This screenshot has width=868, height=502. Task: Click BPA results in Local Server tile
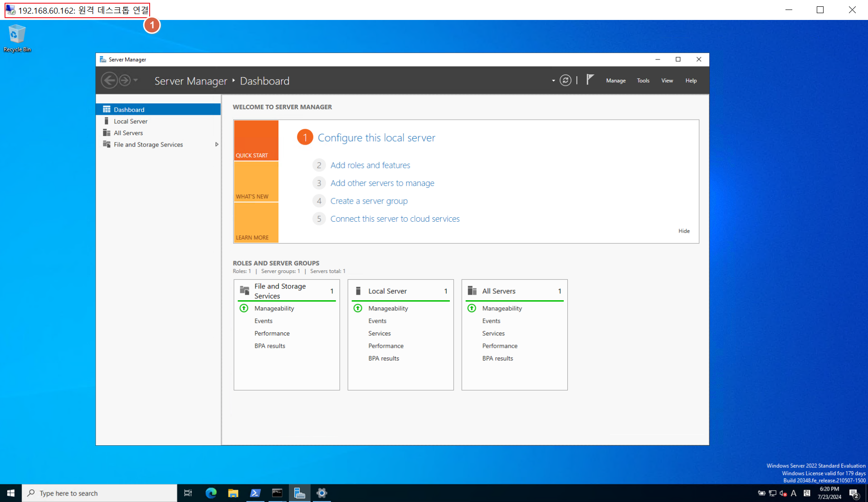click(384, 358)
